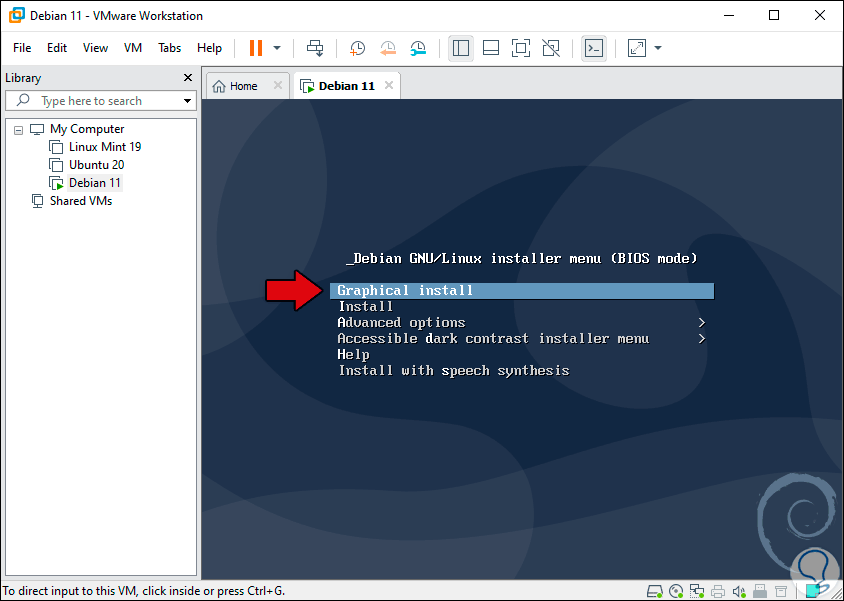Toggle the thumbnail bar view icon
This screenshot has width=844, height=601.
(491, 48)
